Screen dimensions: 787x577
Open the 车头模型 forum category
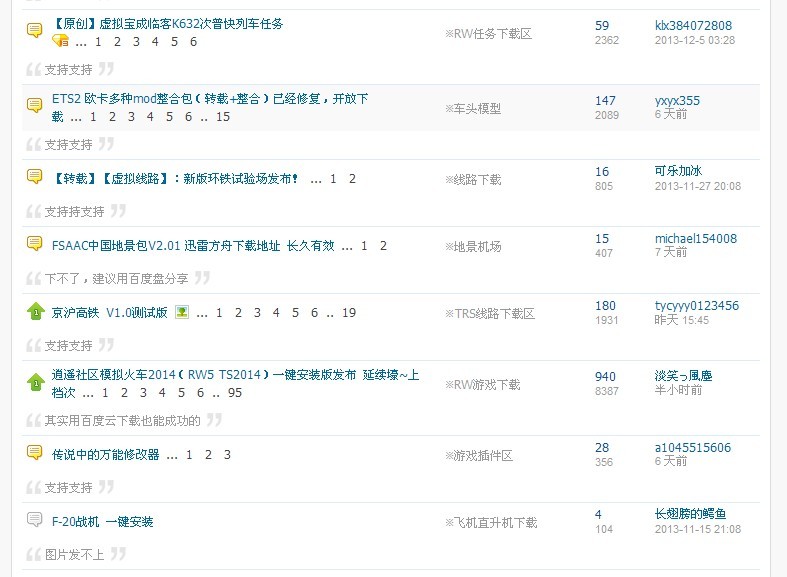click(x=477, y=109)
